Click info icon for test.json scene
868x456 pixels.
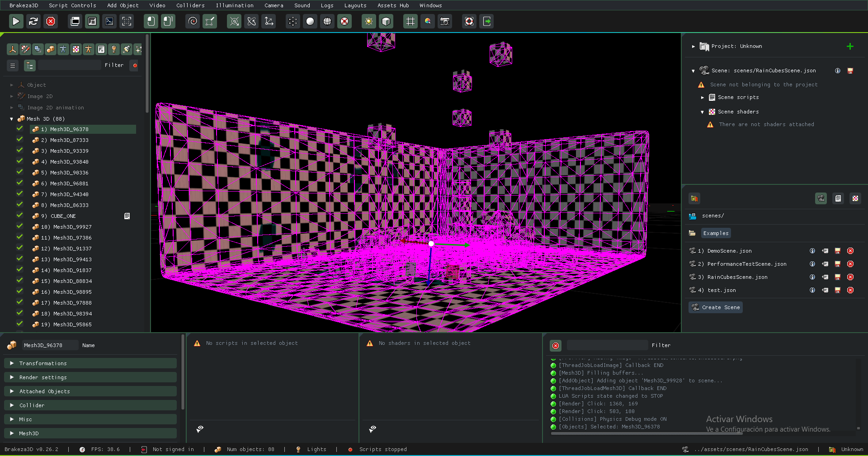pyautogui.click(x=812, y=290)
